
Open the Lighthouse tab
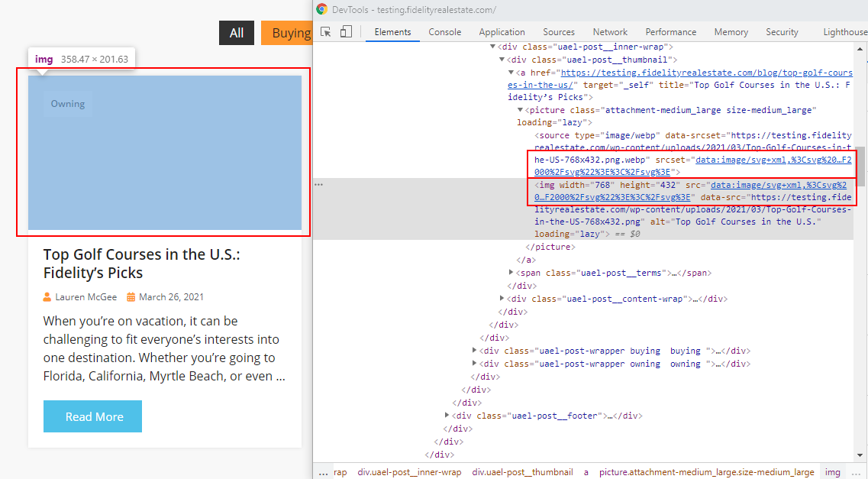pyautogui.click(x=845, y=32)
